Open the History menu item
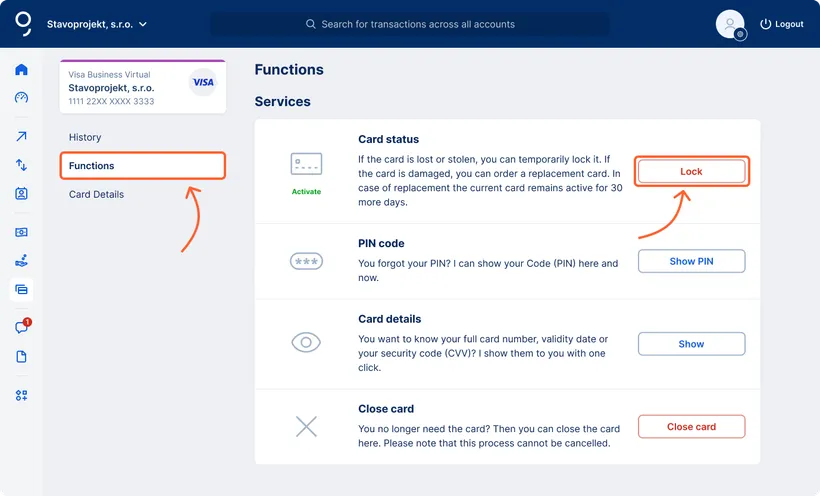This screenshot has width=820, height=496. [x=85, y=137]
